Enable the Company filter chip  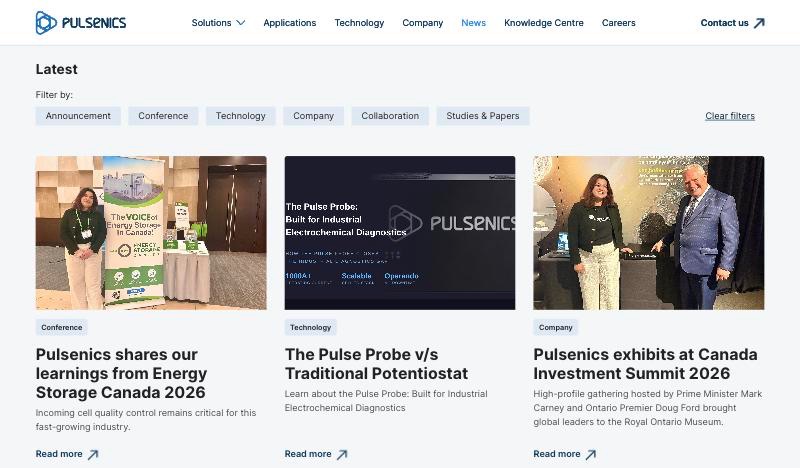coord(313,116)
